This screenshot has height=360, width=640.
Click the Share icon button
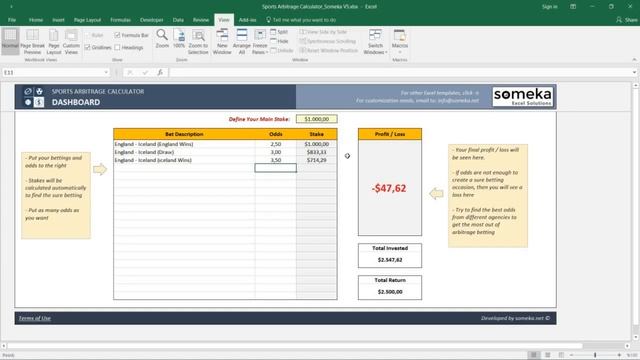627,20
